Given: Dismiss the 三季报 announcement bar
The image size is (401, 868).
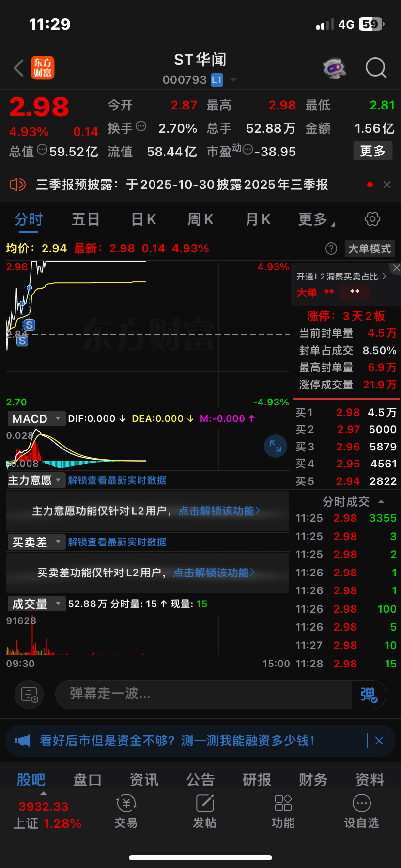Looking at the screenshot, I should pyautogui.click(x=386, y=185).
